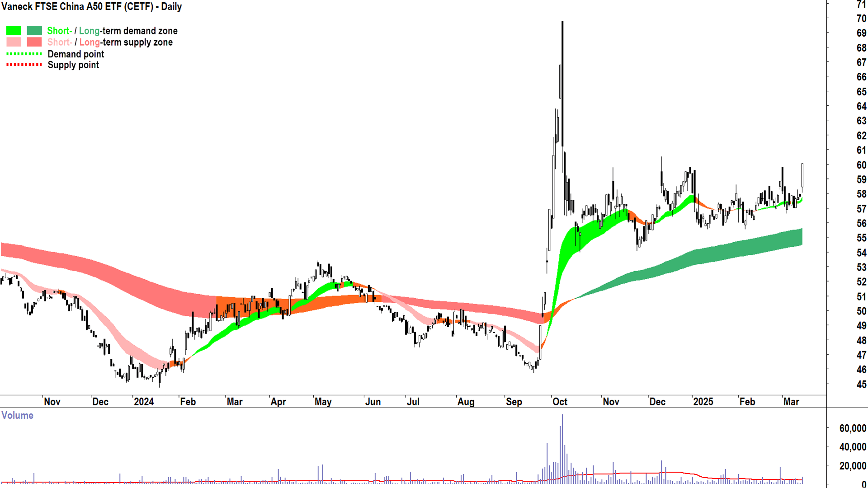Click the Demand point legend text

tap(76, 54)
